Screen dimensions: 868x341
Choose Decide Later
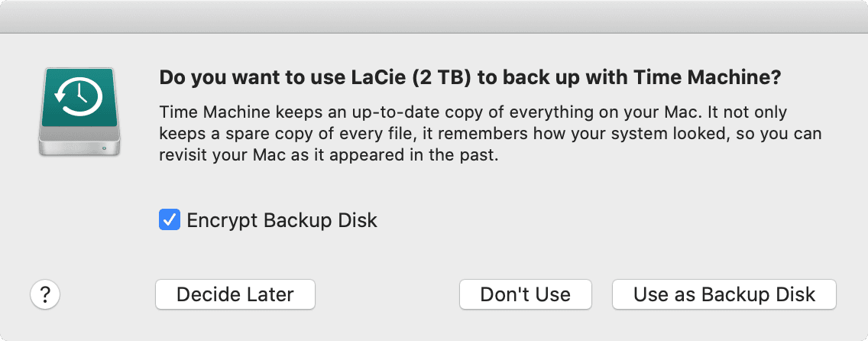click(x=235, y=294)
